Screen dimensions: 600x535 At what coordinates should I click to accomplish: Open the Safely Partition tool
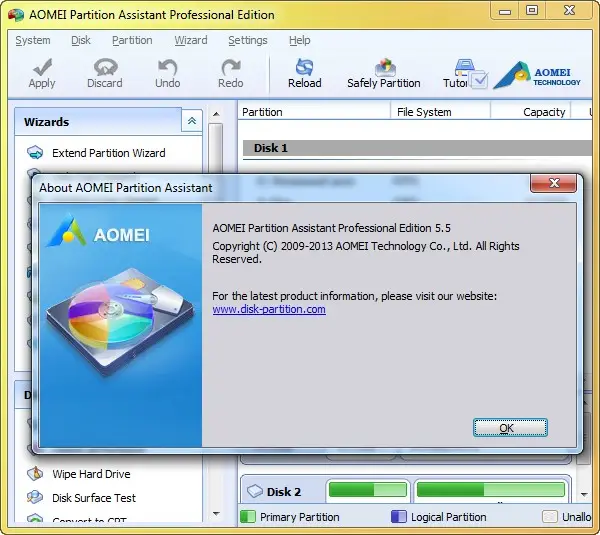click(384, 73)
